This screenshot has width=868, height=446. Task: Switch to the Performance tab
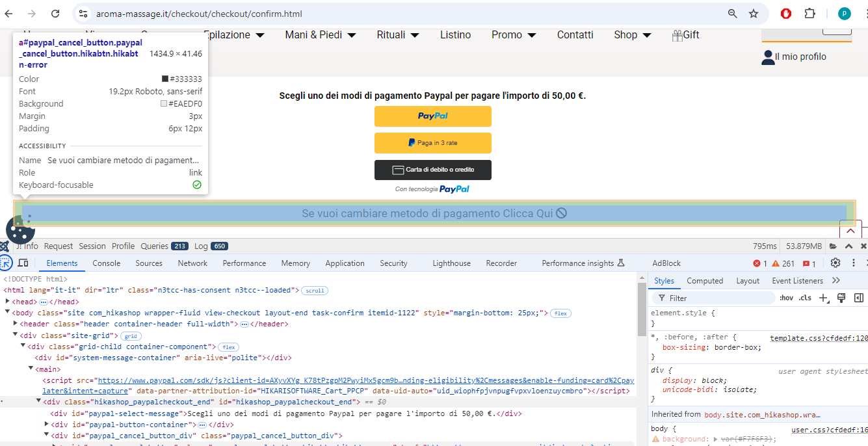coord(244,263)
